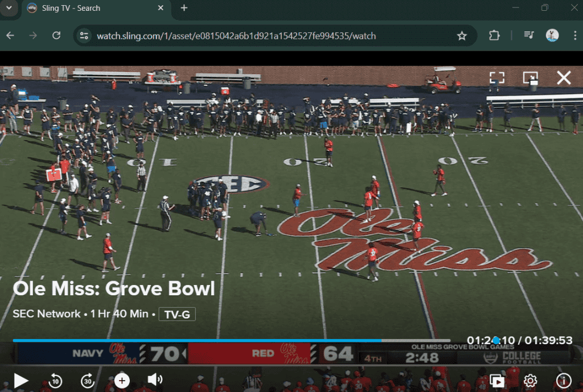Viewport: 583px width, 392px height.
Task: Reload the Sling TV page
Action: click(x=56, y=36)
